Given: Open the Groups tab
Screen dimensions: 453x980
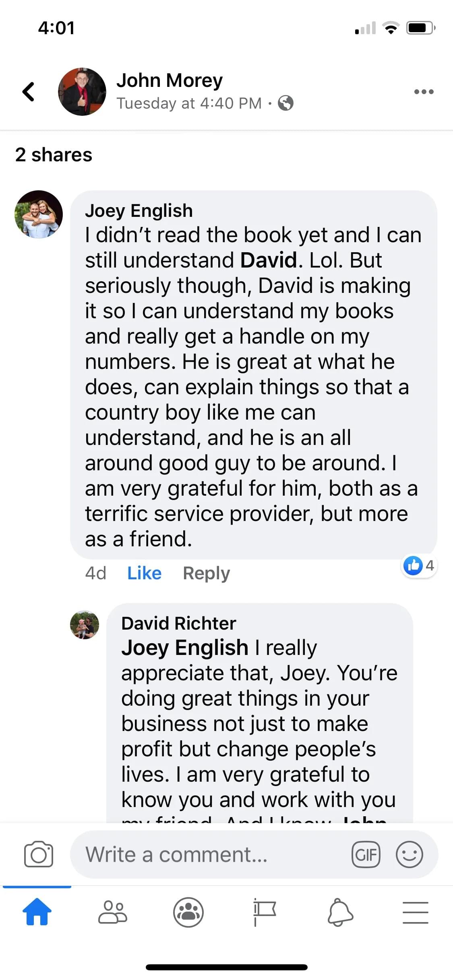Looking at the screenshot, I should 188,912.
